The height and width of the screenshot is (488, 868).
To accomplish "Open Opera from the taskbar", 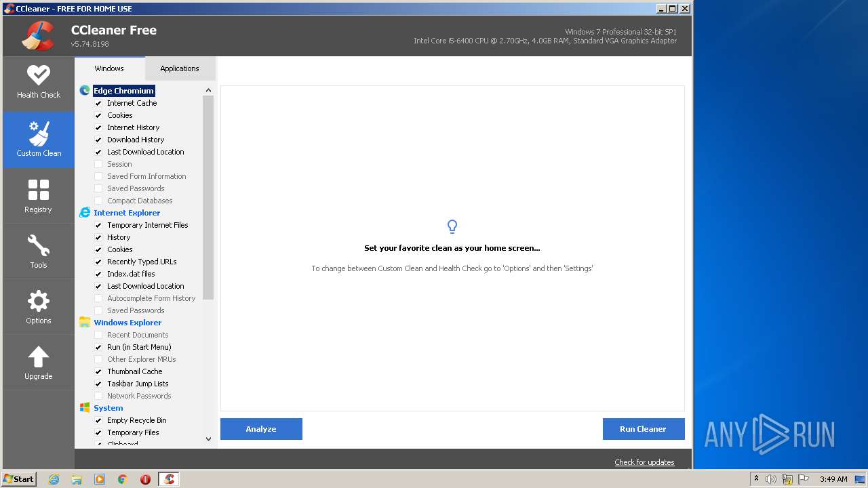I will pos(145,479).
